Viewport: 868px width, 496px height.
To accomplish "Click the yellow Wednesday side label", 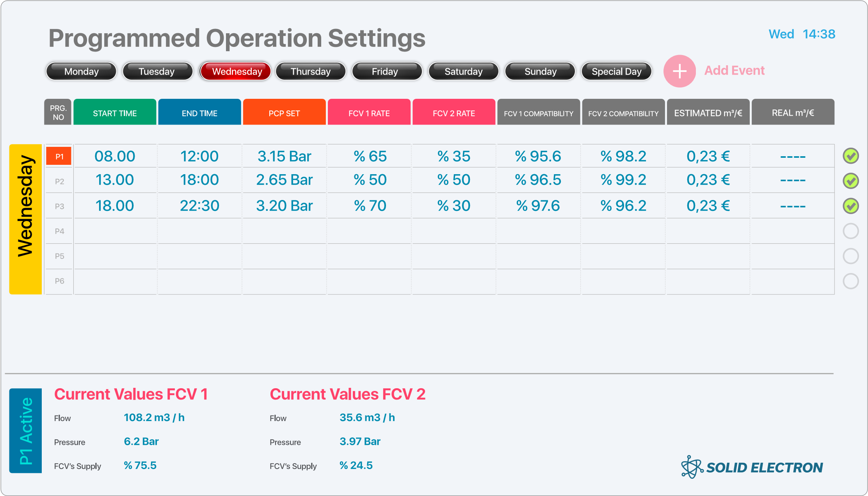I will coord(25,219).
